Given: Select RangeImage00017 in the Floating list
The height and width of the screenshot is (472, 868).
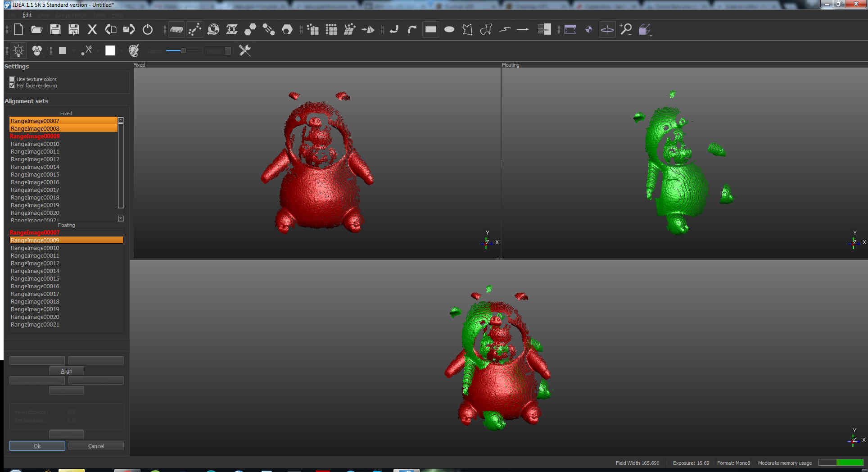Looking at the screenshot, I should tap(66, 294).
